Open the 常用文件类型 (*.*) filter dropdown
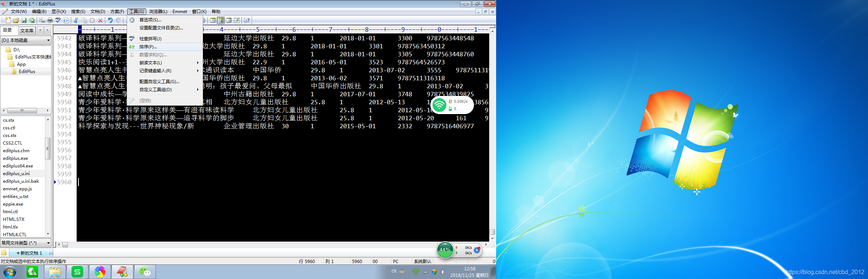 point(26,243)
